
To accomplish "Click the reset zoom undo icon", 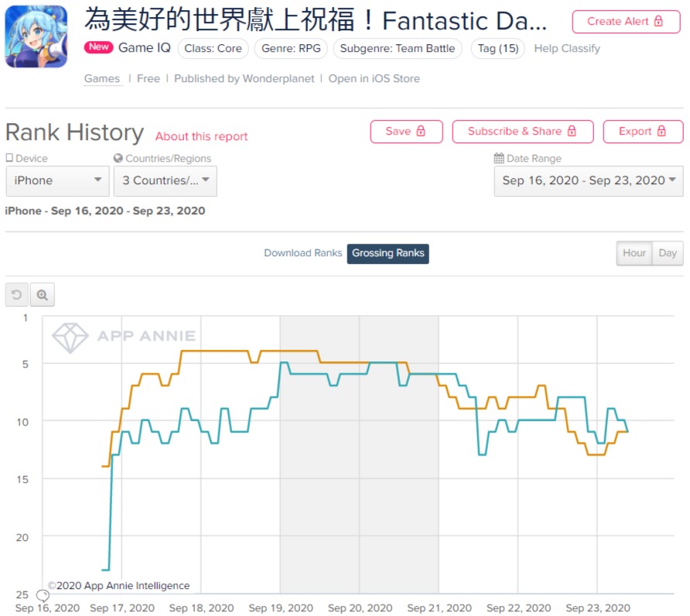I will click(x=17, y=295).
